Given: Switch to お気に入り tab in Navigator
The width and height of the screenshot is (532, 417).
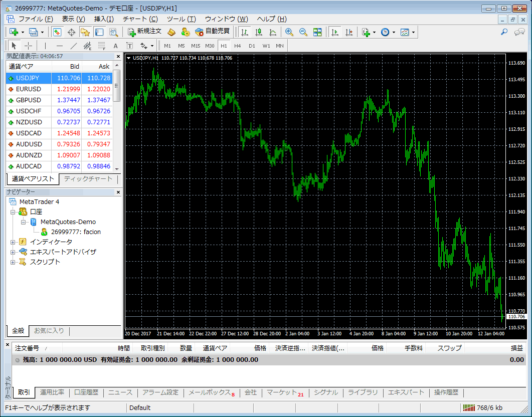Looking at the screenshot, I should click(x=49, y=330).
